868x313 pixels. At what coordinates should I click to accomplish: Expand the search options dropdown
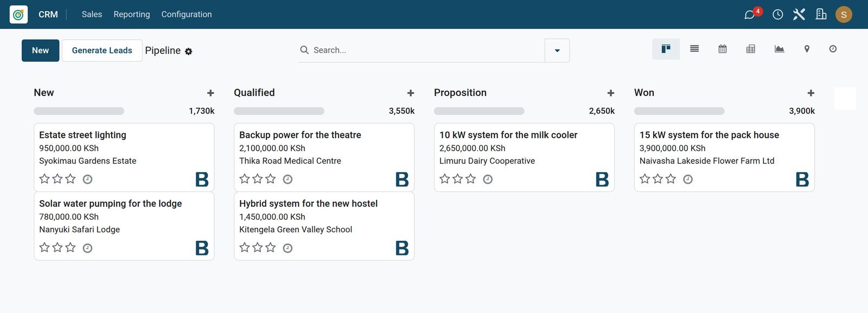(x=557, y=50)
